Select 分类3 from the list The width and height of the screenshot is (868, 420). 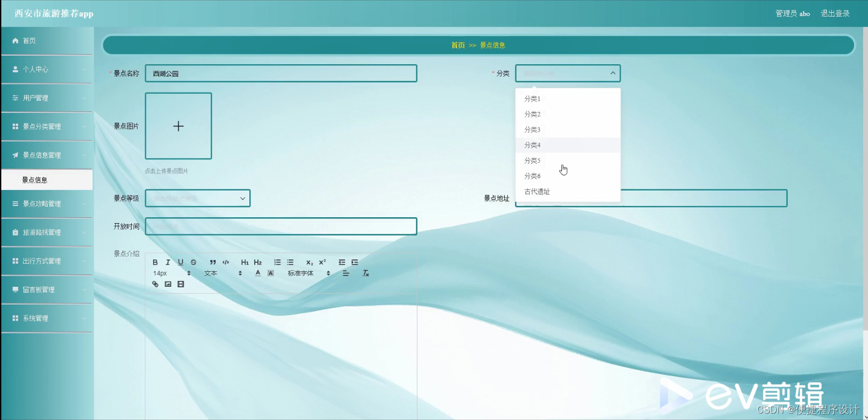click(x=568, y=130)
